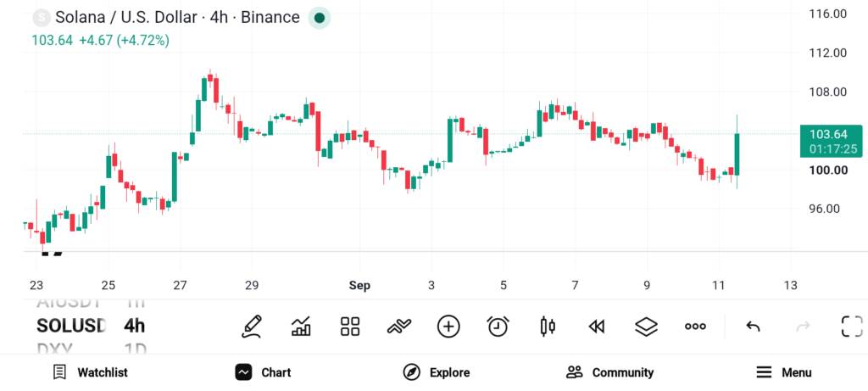Switch to the Explore tab
The image size is (868, 391).
tap(437, 372)
